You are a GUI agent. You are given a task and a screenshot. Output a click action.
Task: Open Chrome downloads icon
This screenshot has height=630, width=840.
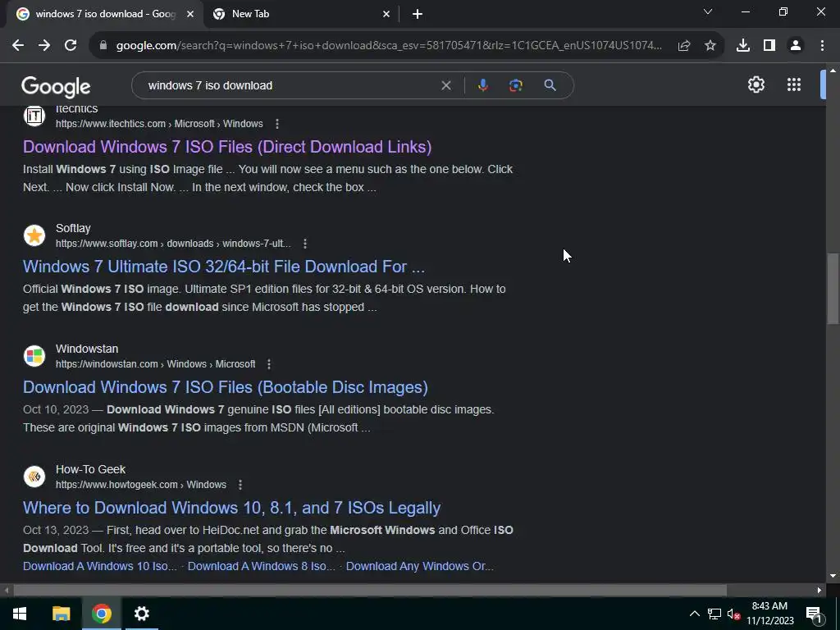[742, 46]
